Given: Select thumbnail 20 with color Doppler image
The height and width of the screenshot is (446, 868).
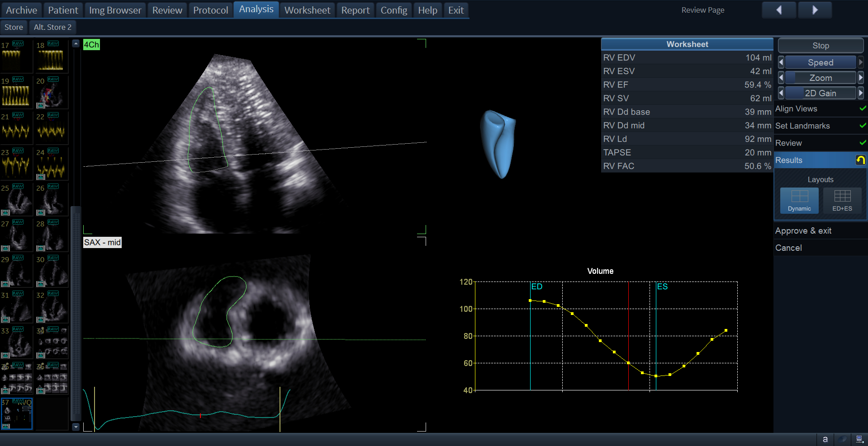Looking at the screenshot, I should point(51,93).
